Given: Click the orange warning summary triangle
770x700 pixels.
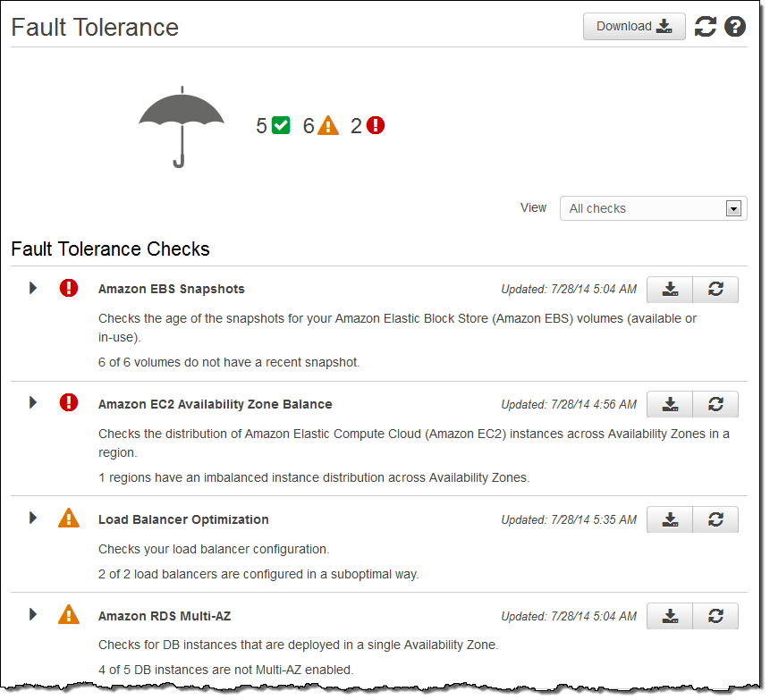Looking at the screenshot, I should tap(328, 125).
